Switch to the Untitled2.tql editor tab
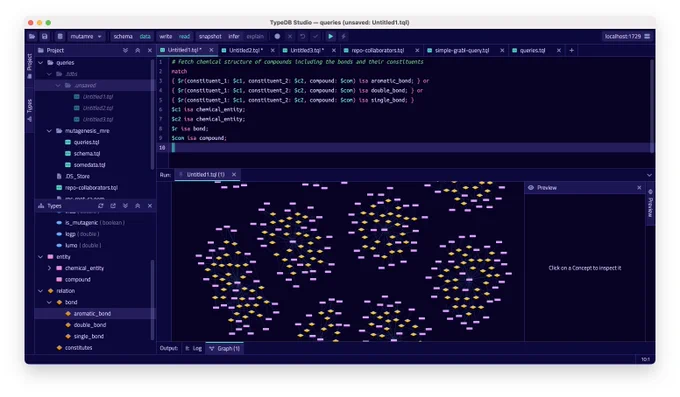 coord(245,50)
